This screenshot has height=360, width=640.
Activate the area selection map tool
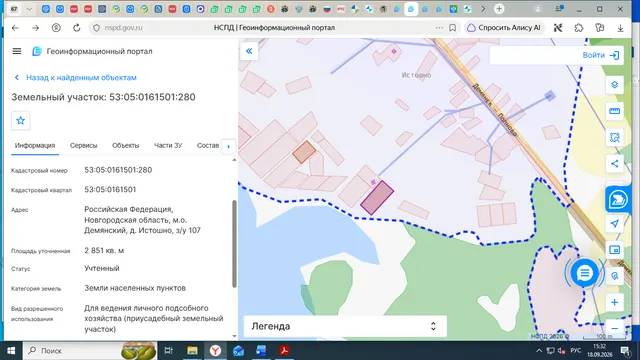pyautogui.click(x=614, y=137)
